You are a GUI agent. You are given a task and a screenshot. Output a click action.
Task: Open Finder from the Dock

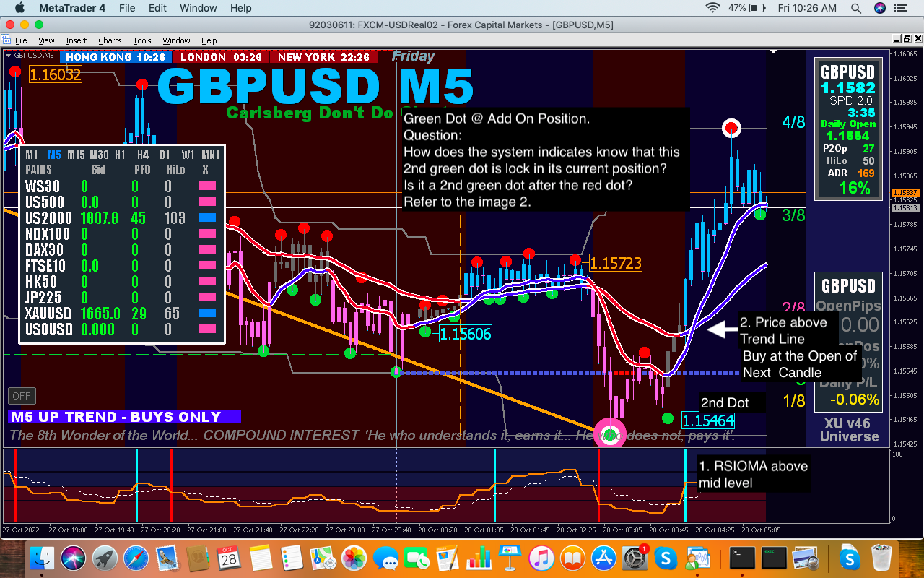(x=43, y=558)
